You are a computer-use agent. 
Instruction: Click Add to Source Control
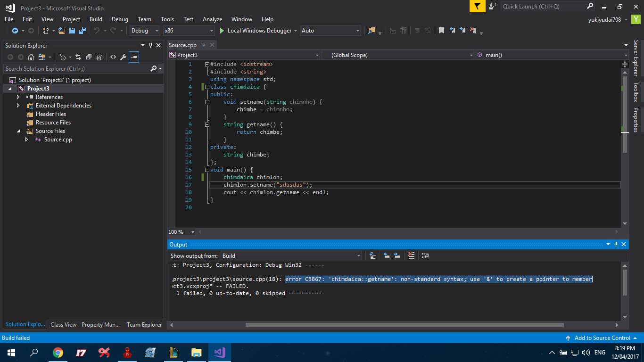tap(602, 338)
